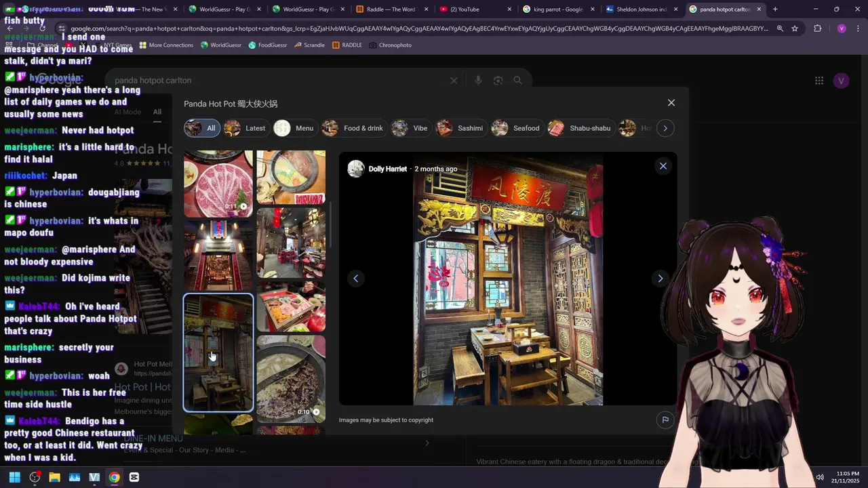Select the Sashimi photo category
The height and width of the screenshot is (488, 868).
(x=460, y=128)
